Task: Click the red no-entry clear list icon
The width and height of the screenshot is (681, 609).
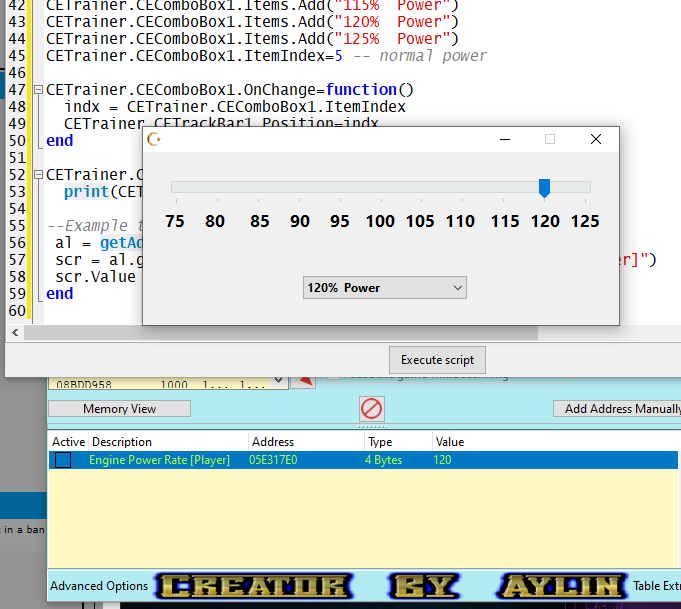Action: point(371,409)
